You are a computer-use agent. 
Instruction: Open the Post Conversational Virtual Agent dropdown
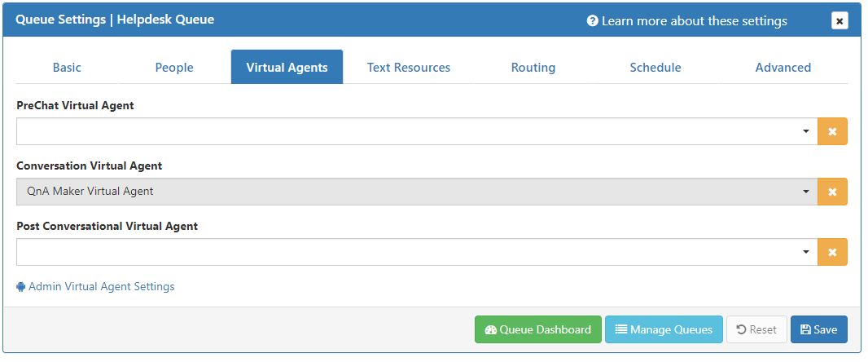click(x=416, y=252)
